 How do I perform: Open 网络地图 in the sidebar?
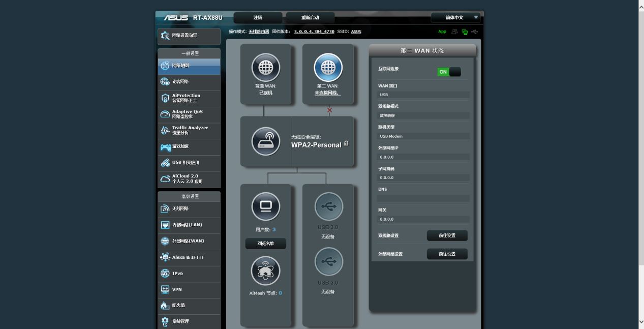pyautogui.click(x=189, y=66)
